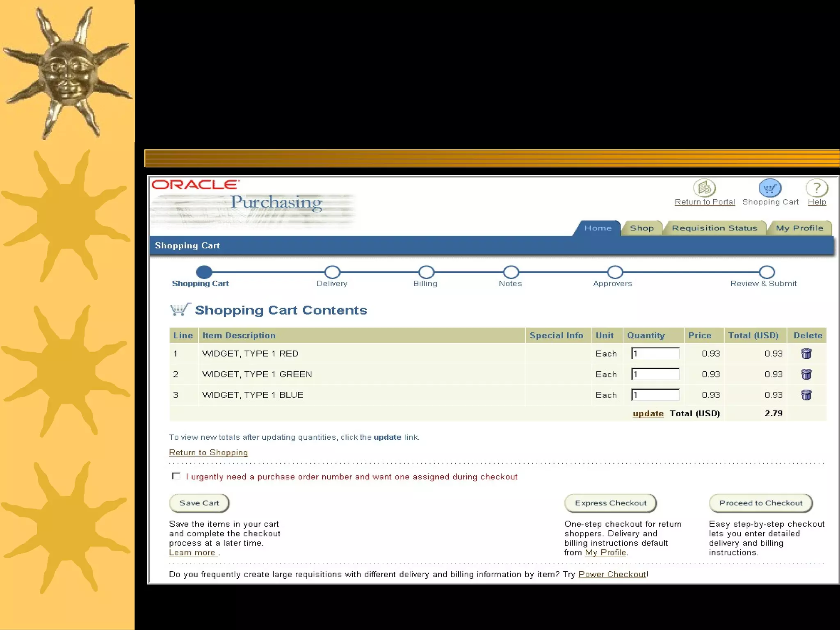Image resolution: width=840 pixels, height=630 pixels.
Task: Click the update link near Total
Action: 648,413
